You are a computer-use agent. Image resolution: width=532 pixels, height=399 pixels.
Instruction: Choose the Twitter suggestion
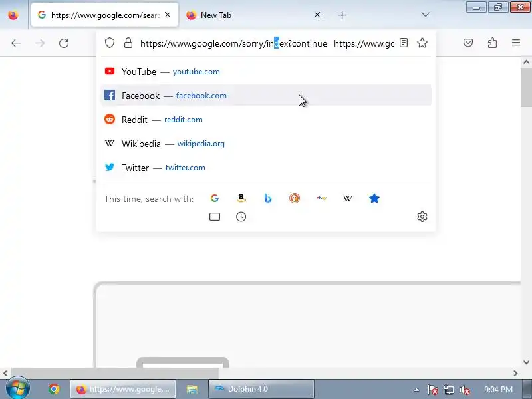(266, 168)
